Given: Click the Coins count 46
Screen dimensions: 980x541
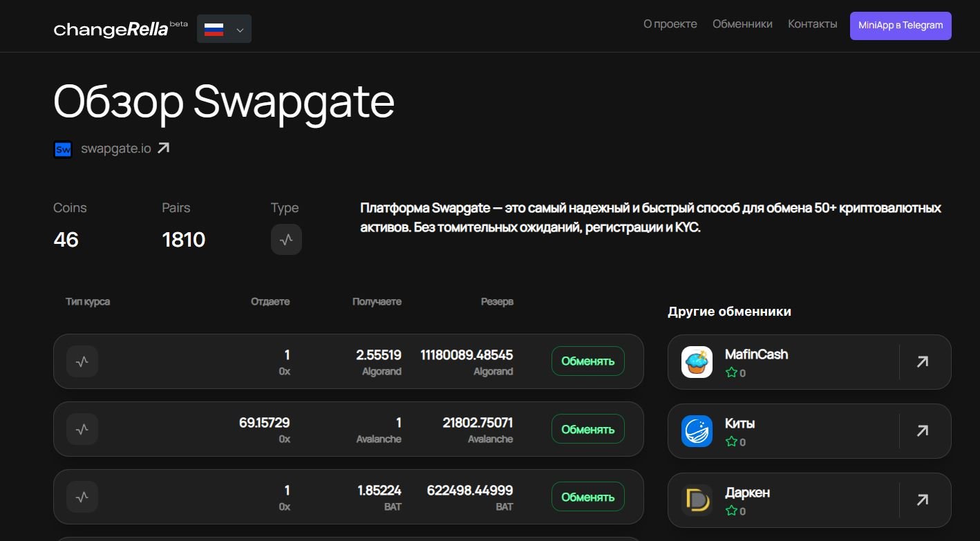Looking at the screenshot, I should coord(66,240).
